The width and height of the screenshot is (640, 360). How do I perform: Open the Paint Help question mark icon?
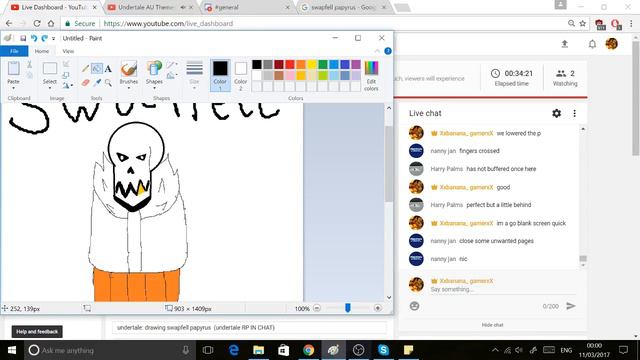pos(388,51)
